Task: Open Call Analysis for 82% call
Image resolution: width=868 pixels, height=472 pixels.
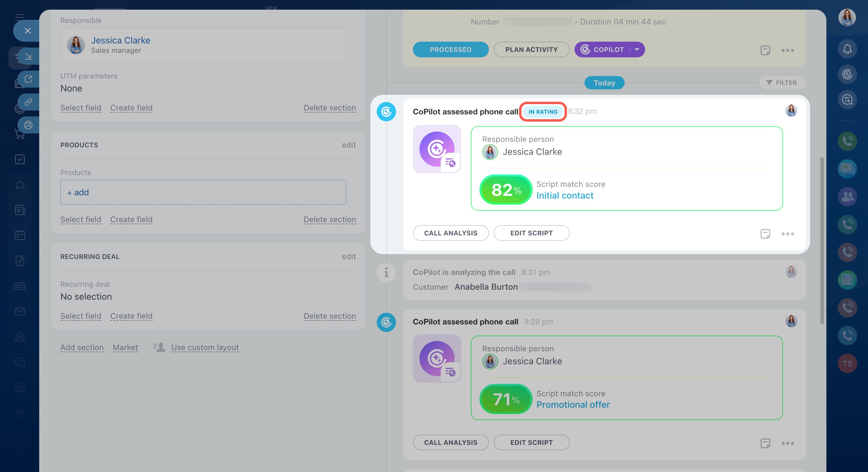Action: [451, 233]
